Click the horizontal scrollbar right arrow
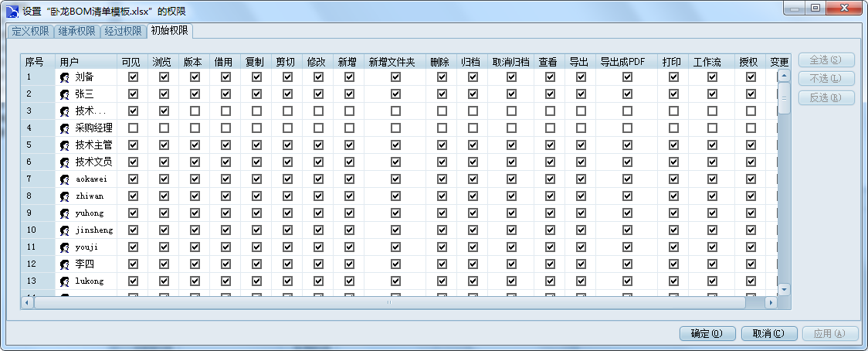868x351 pixels. [770, 303]
